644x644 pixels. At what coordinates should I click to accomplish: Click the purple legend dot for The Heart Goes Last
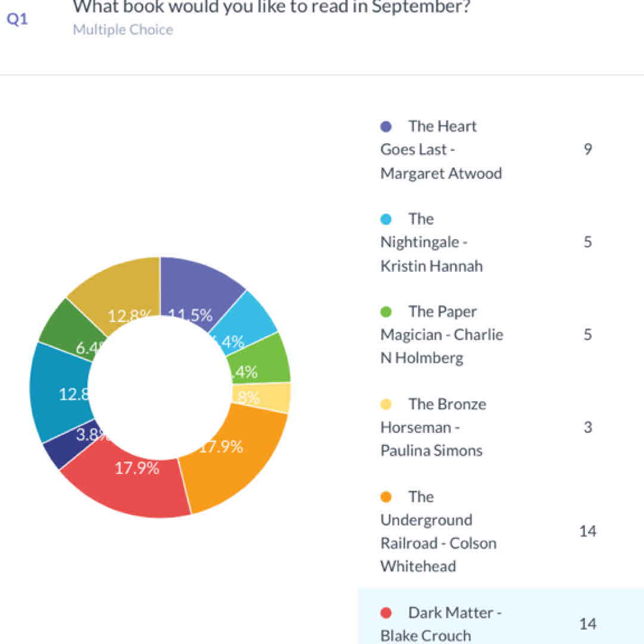(x=386, y=126)
